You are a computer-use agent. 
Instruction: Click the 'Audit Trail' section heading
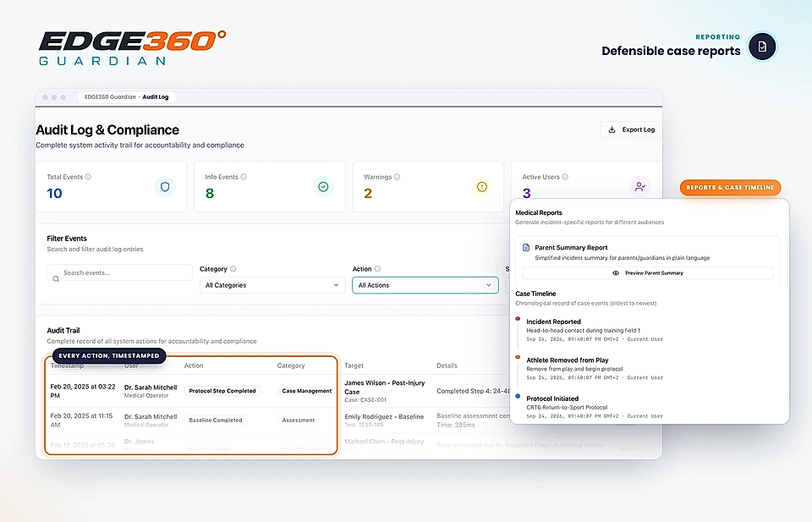63,331
